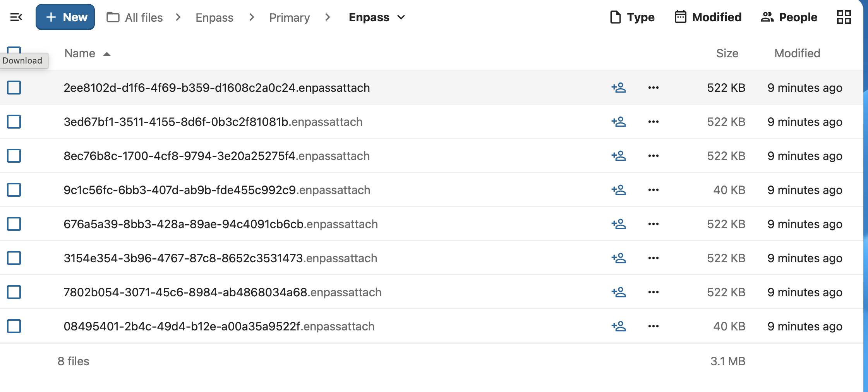
Task: Share the 8ec76b8c attachment file
Action: 619,156
